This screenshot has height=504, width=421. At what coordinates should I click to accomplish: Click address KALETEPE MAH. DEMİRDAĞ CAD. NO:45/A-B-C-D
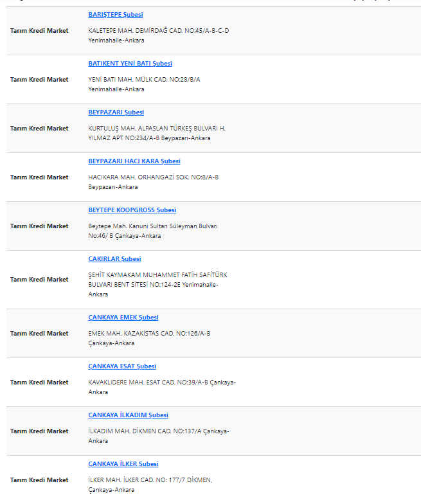(159, 31)
